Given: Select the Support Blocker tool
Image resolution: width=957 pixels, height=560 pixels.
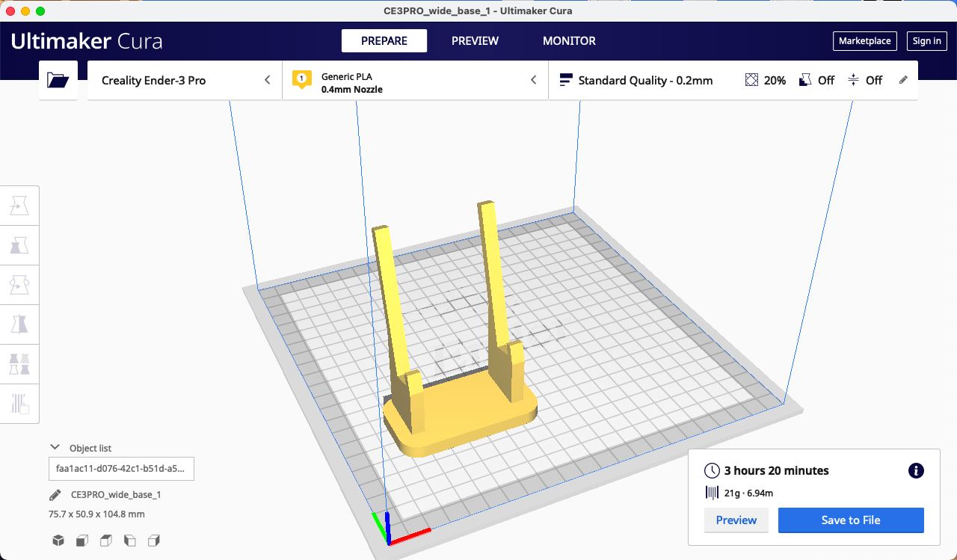Looking at the screenshot, I should click(x=19, y=404).
